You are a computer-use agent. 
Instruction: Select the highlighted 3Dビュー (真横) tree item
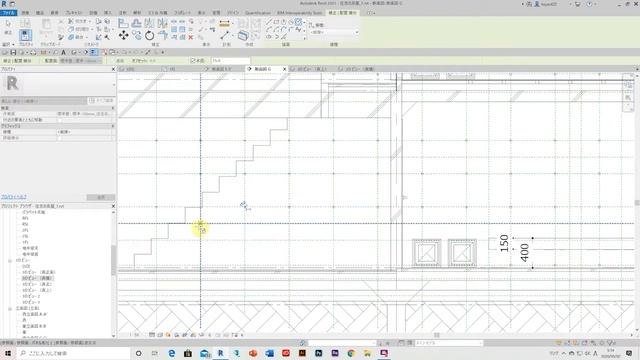click(x=38, y=278)
